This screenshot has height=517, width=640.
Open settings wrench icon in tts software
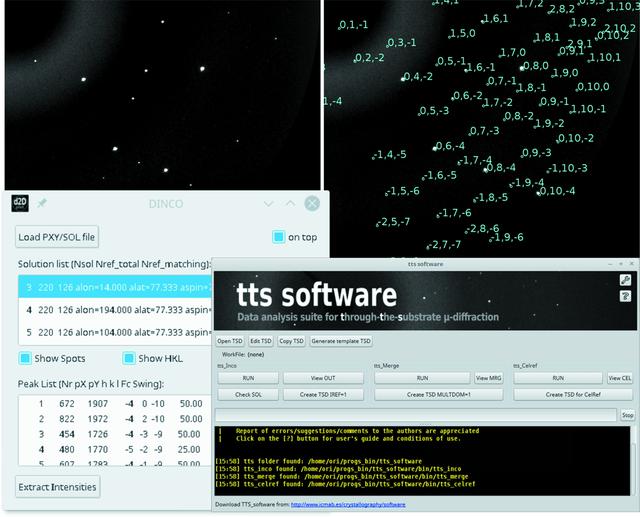coord(625,280)
